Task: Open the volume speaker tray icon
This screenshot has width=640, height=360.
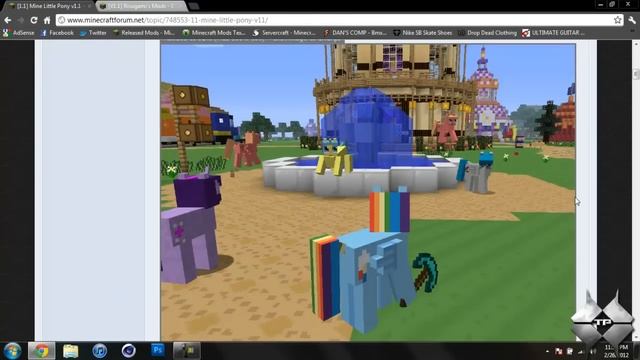Action: (593, 351)
